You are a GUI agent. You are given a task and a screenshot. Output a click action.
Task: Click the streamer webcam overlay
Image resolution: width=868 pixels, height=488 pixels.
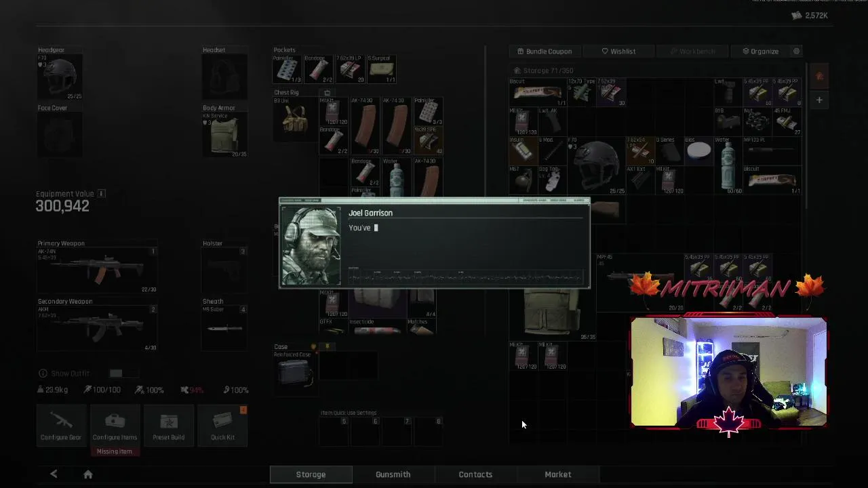click(x=729, y=372)
